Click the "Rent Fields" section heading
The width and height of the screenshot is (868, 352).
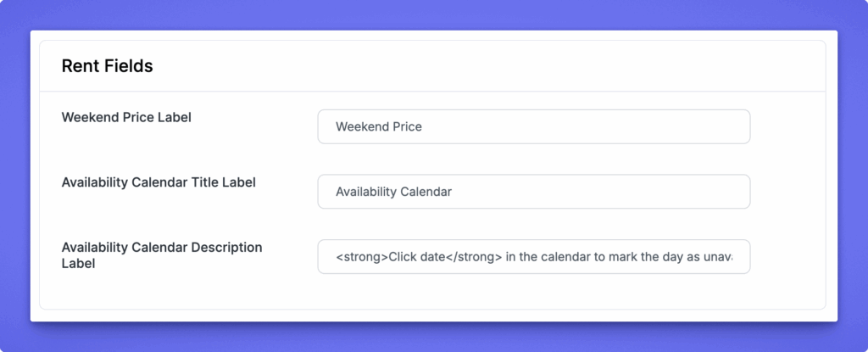click(107, 66)
